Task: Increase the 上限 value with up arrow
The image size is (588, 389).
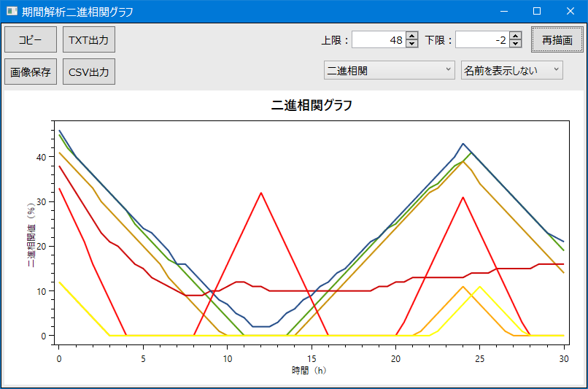Action: click(412, 36)
